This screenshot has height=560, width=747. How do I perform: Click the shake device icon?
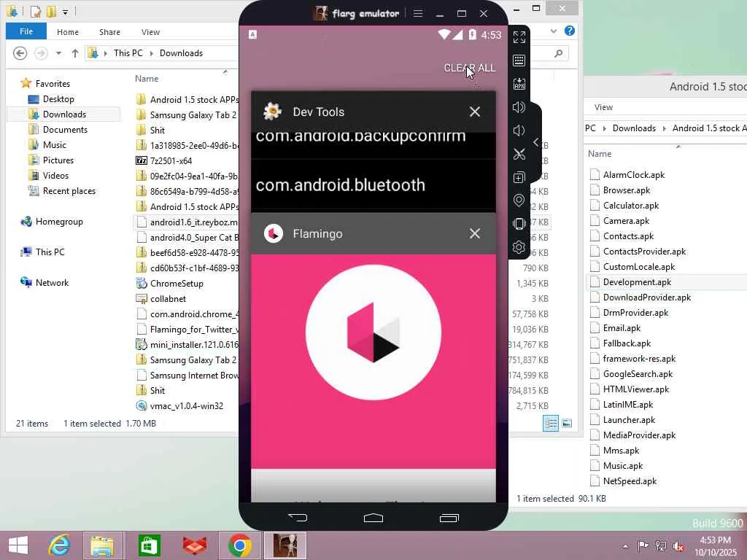pos(519,223)
